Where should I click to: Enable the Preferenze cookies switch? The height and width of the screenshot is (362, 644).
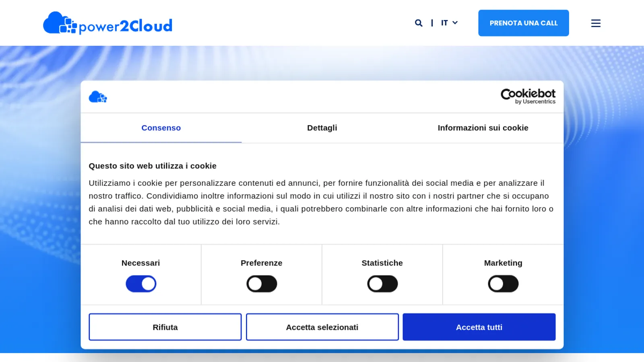click(x=262, y=284)
